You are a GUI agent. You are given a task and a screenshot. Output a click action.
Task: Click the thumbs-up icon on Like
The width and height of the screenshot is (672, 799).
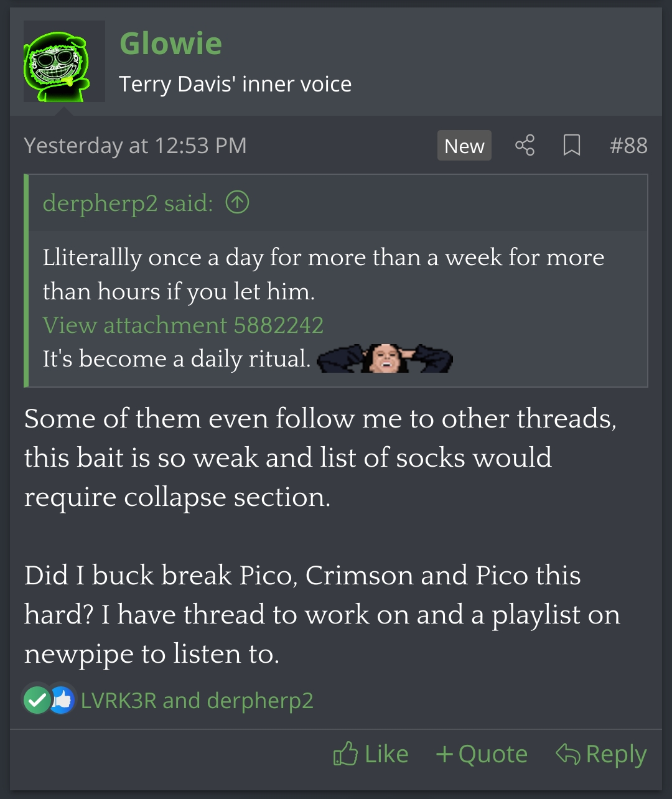[346, 754]
